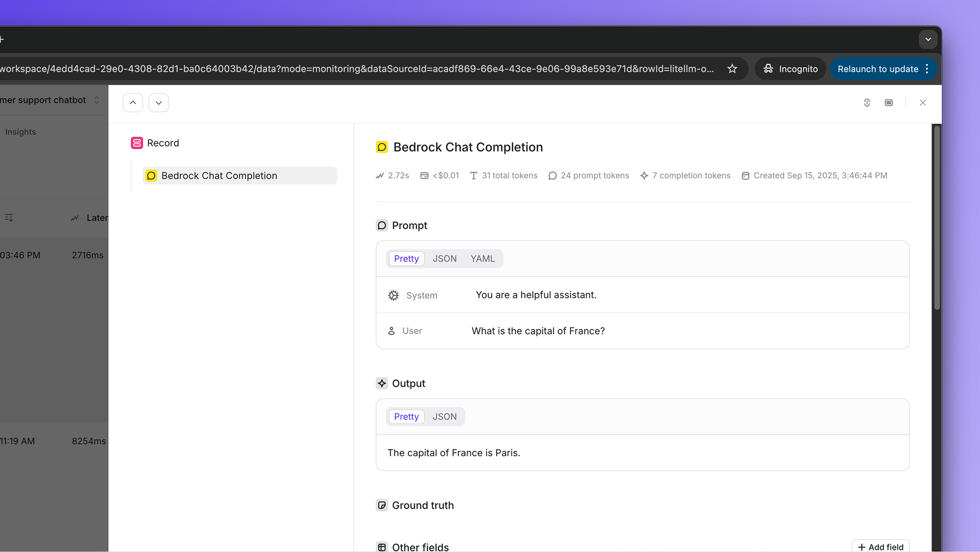Click the Created Sep 15, 2025 timestamp
Viewport: 980px width, 552px height.
(820, 175)
